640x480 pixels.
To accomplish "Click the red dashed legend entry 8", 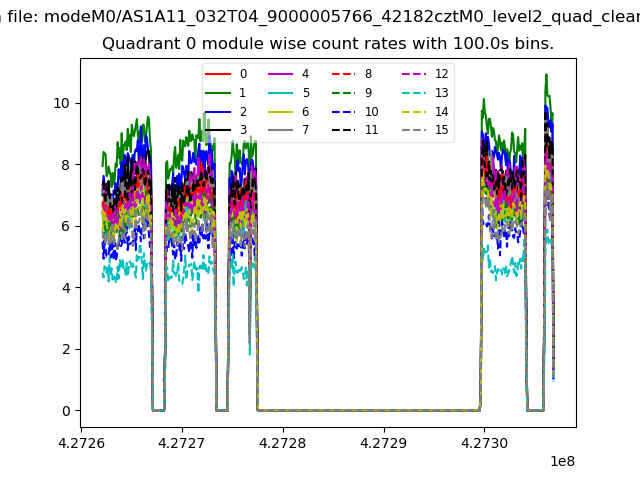I will pyautogui.click(x=342, y=74).
